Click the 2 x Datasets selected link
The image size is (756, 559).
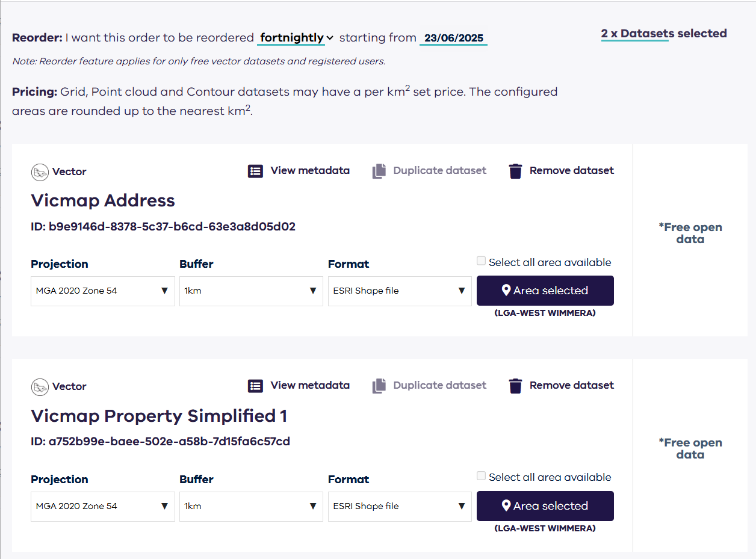pos(663,34)
